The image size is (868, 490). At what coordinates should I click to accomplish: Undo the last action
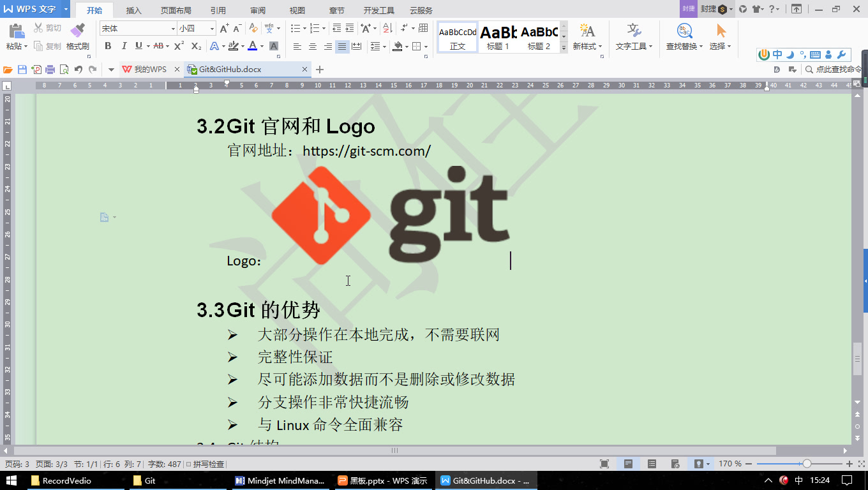(x=79, y=70)
